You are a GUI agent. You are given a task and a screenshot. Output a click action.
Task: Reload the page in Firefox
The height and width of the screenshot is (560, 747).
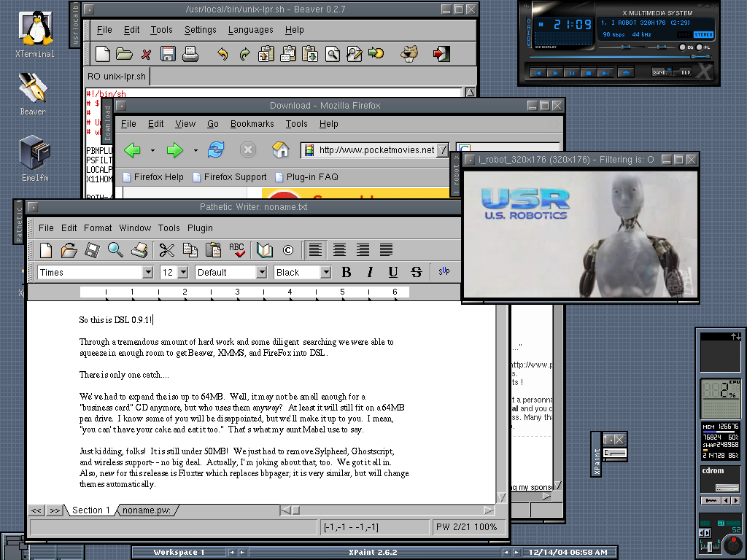[x=216, y=150]
